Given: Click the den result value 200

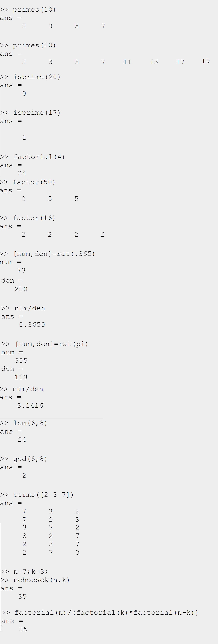Looking at the screenshot, I should [x=21, y=289].
